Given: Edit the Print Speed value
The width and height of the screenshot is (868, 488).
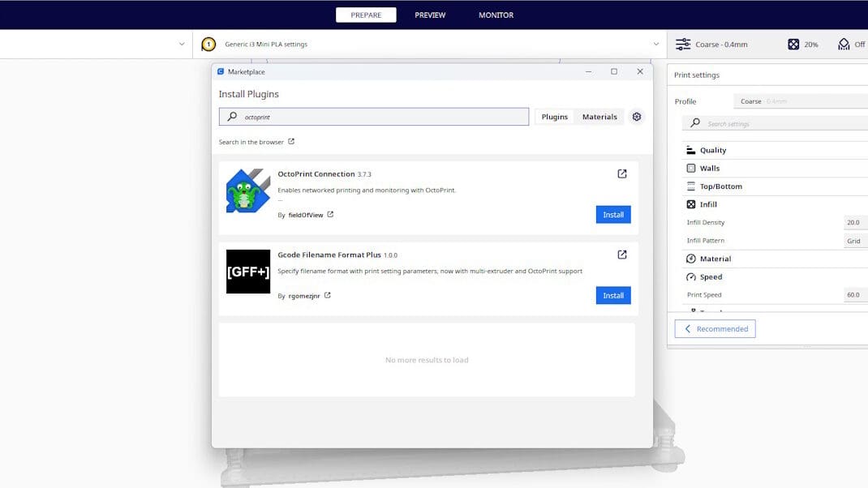Looking at the screenshot, I should tap(855, 295).
